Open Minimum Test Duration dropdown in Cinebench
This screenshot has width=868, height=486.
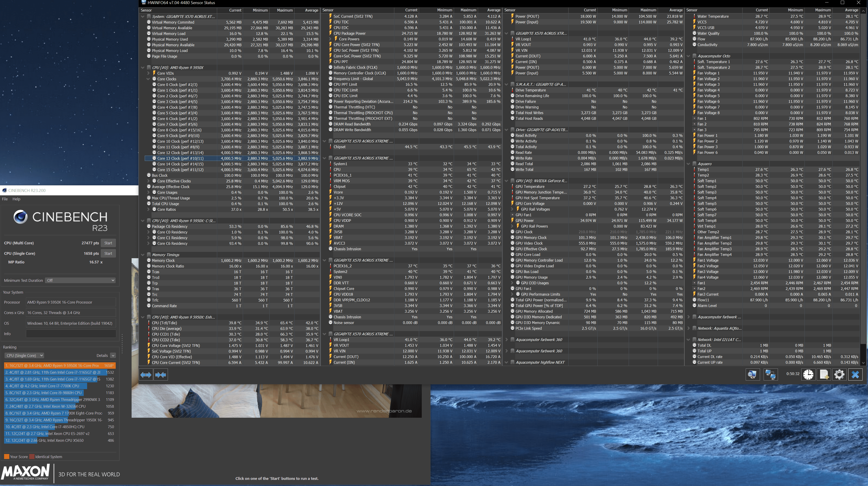tap(81, 280)
